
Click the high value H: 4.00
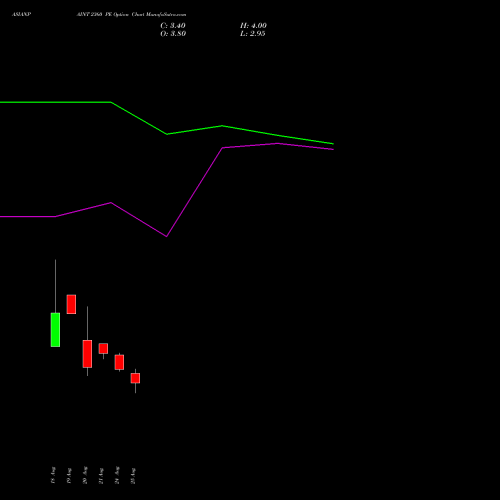click(253, 26)
